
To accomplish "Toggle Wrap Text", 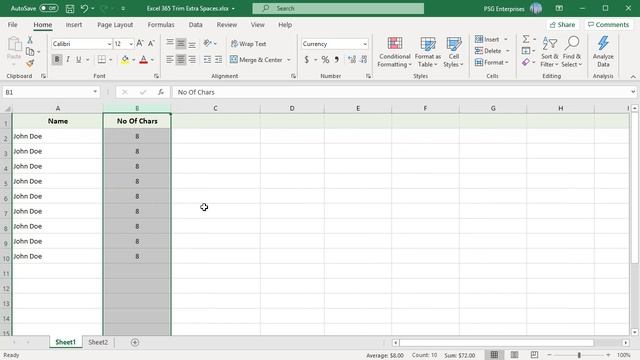I will click(248, 44).
